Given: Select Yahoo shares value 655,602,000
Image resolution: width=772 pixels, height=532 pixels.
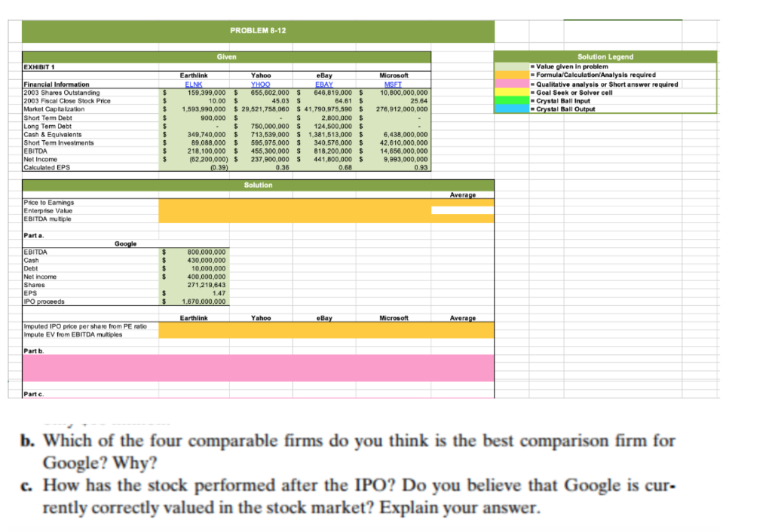Looking at the screenshot, I should pyautogui.click(x=271, y=93).
